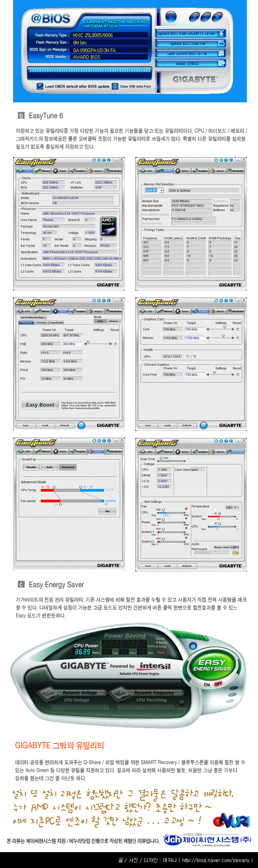Click Default button in Tuner window
Screen dimensions: 258x868
pyautogui.click(x=65, y=425)
